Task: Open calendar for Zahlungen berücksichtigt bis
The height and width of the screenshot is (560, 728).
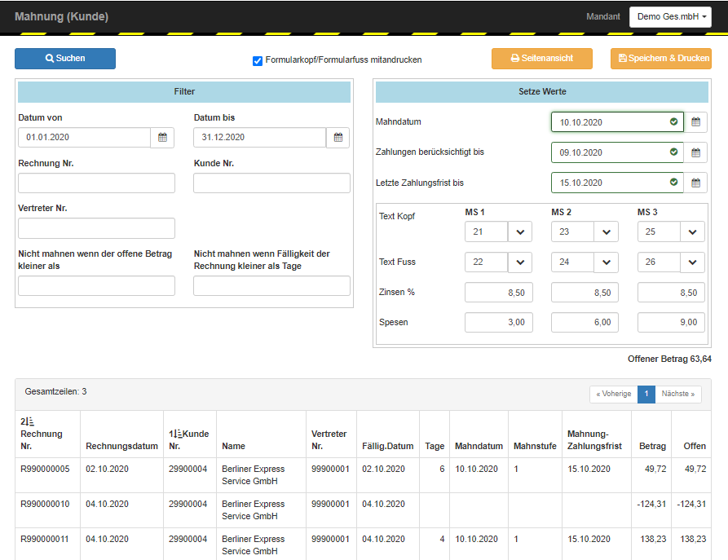Action: pos(695,152)
